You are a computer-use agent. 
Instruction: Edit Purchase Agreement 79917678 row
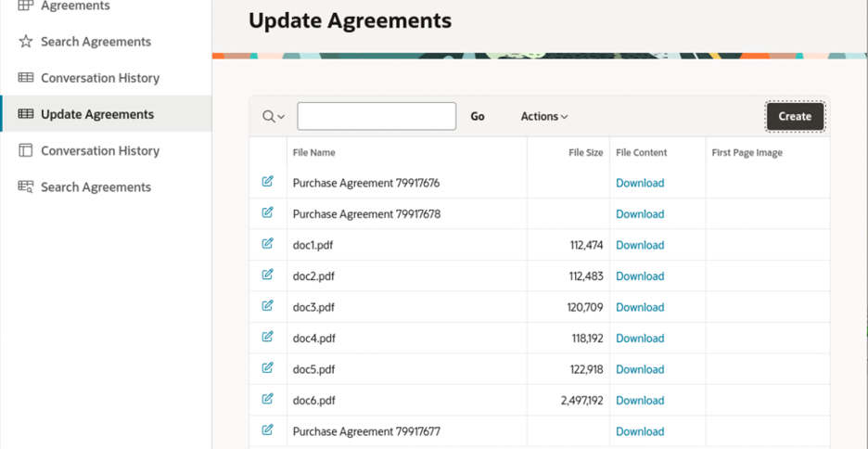(267, 212)
